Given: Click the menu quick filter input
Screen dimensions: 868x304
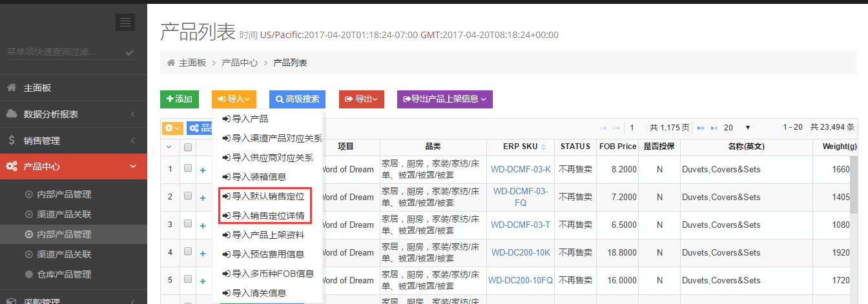Looking at the screenshot, I should [x=64, y=52].
